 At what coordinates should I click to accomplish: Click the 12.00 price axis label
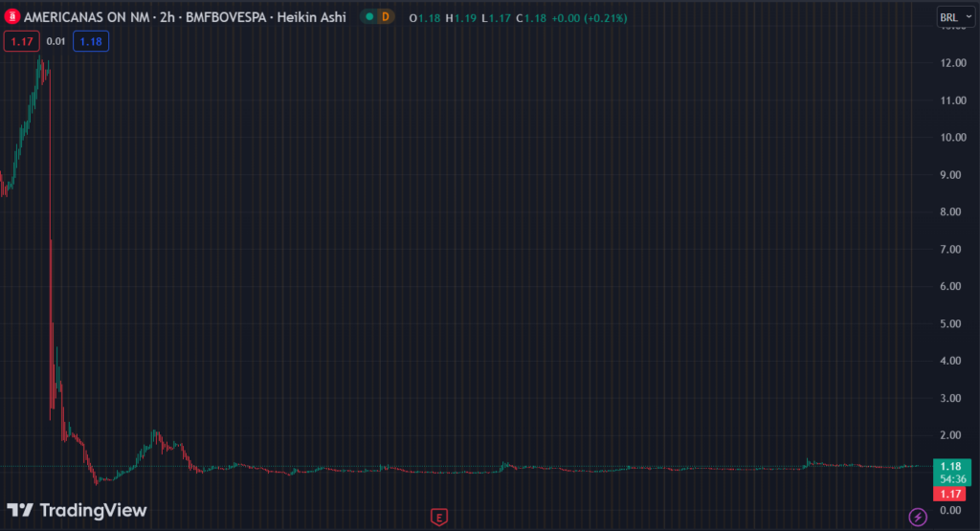[x=953, y=63]
